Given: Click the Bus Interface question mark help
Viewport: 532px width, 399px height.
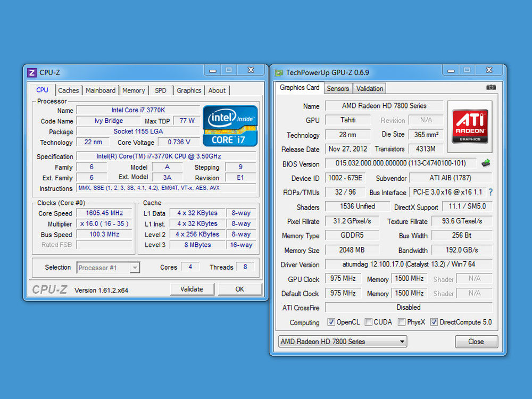Looking at the screenshot, I should point(491,193).
